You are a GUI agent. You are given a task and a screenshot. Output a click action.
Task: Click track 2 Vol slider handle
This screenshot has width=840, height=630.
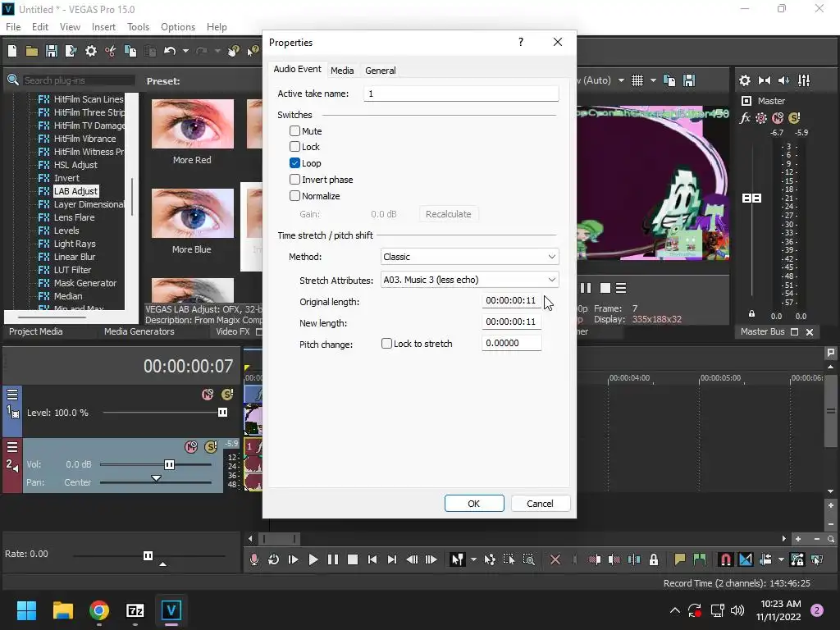(x=169, y=464)
